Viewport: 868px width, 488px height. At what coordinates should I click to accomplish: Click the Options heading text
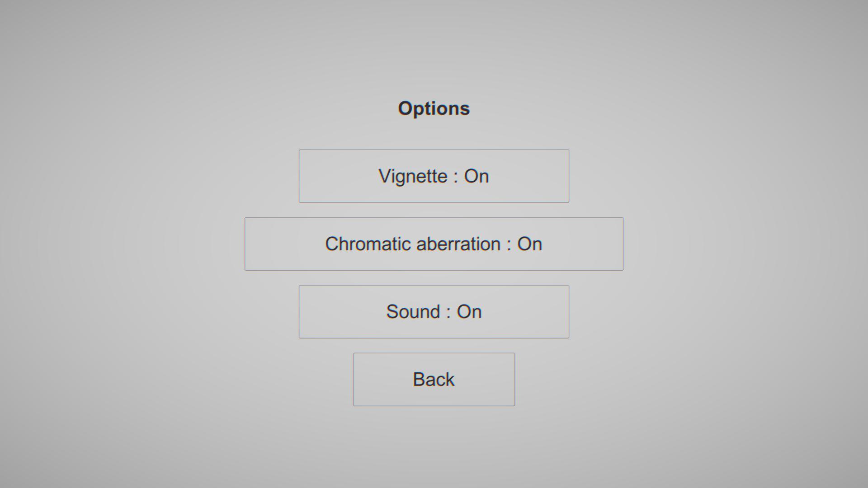click(434, 109)
